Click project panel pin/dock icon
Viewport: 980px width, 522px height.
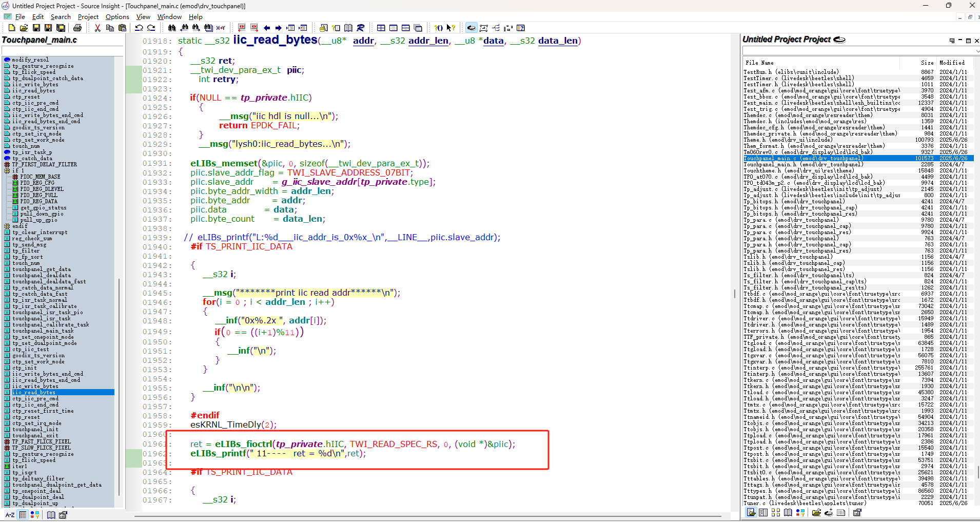pos(952,41)
